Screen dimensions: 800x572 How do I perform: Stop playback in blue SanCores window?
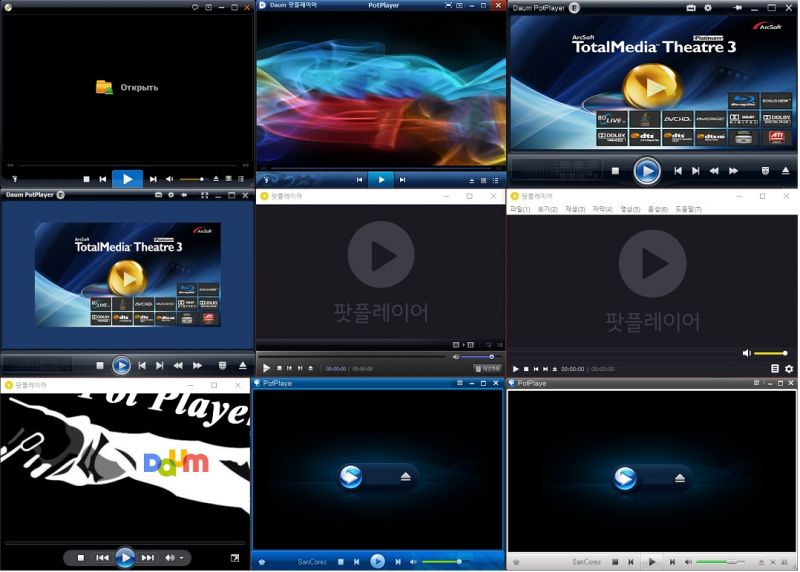[x=340, y=562]
